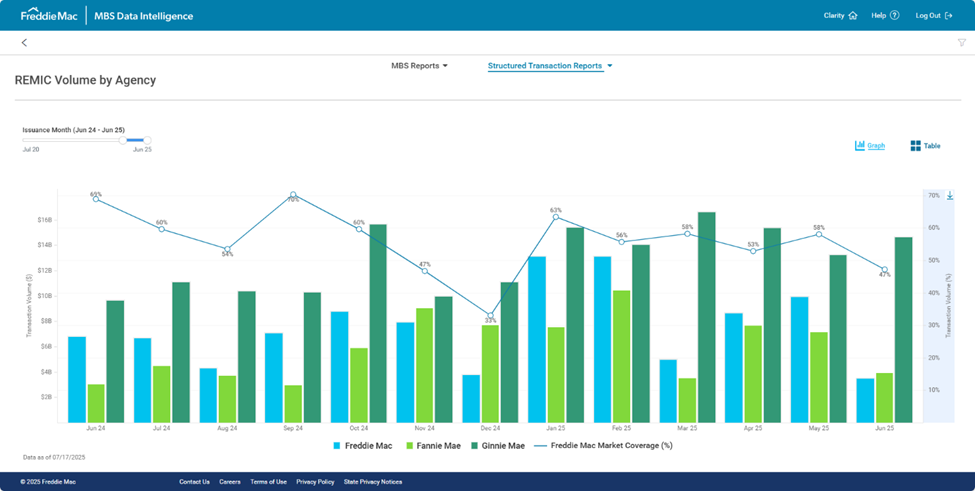Open the Clarity home icon
The image size is (975, 491).
(853, 16)
